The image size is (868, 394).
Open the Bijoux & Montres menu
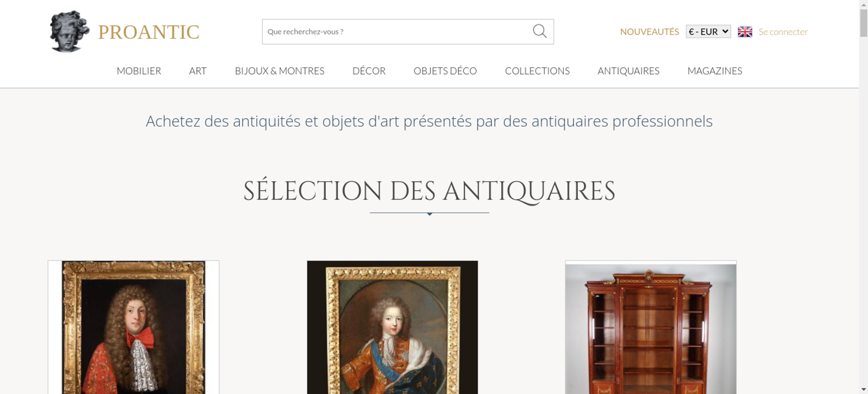pyautogui.click(x=279, y=71)
